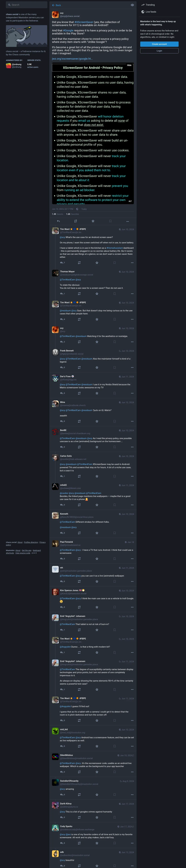Reply to scy's main XScreenSaver post
Viewport: 186px width, 868px height.
[x=58, y=221]
